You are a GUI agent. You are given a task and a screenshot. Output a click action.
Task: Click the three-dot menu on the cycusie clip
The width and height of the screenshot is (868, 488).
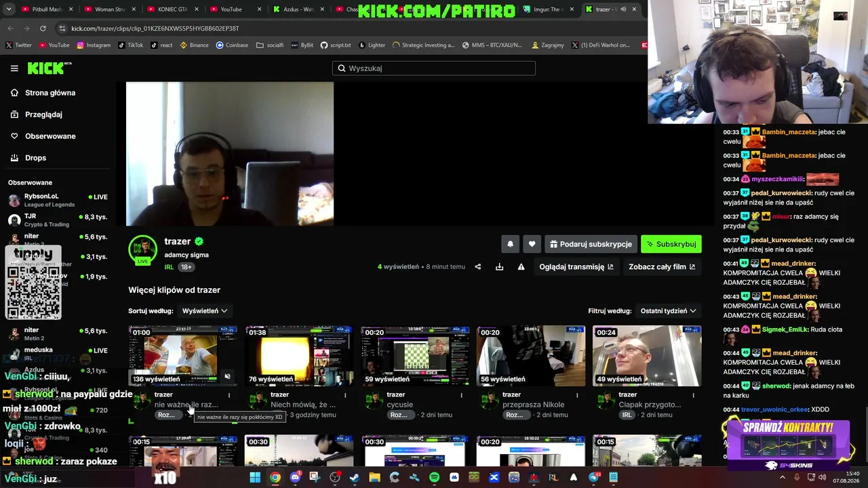461,395
